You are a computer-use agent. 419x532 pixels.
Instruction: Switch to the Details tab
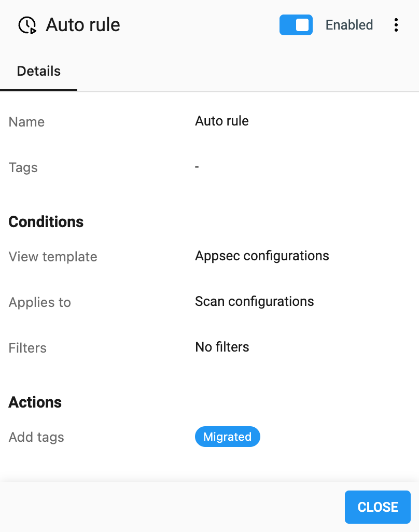[x=38, y=71]
